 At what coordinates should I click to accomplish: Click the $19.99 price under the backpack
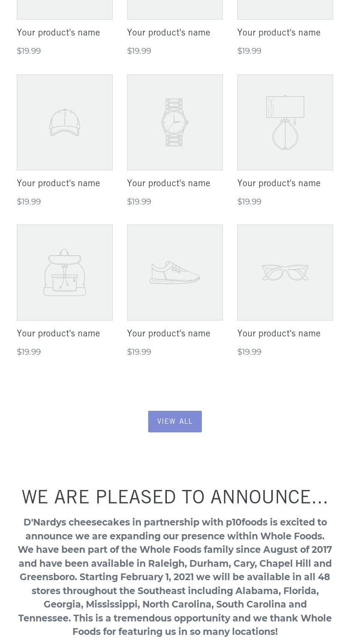(29, 352)
